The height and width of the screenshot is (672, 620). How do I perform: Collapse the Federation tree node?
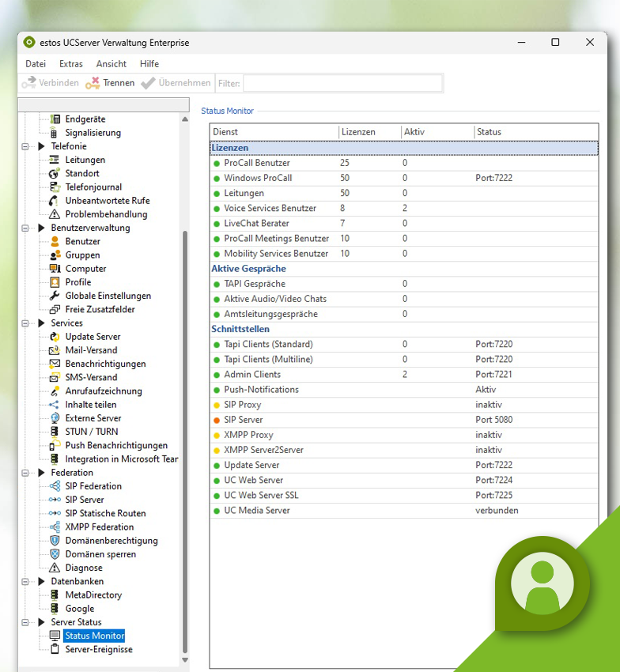click(26, 473)
